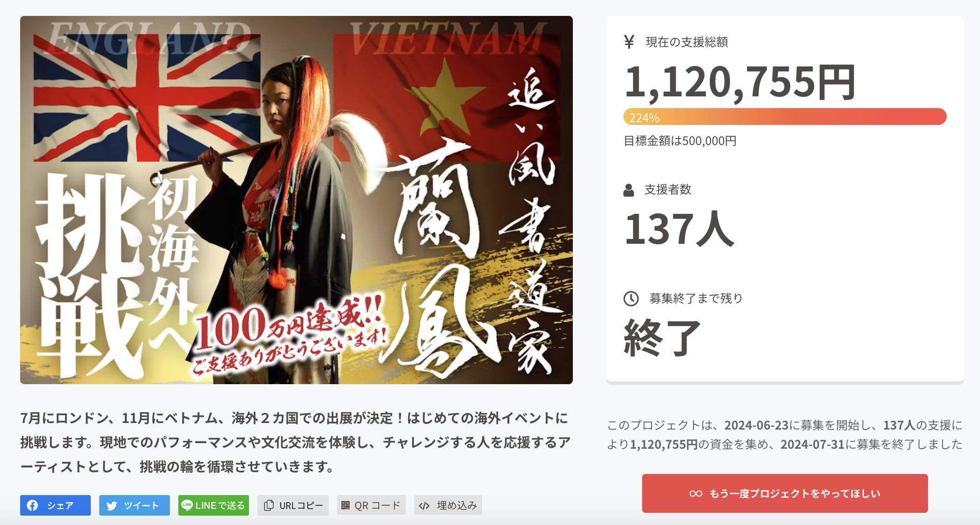The height and width of the screenshot is (525, 980).
Task: Click the 1,120,755円 total amount
Action: pyautogui.click(x=740, y=82)
